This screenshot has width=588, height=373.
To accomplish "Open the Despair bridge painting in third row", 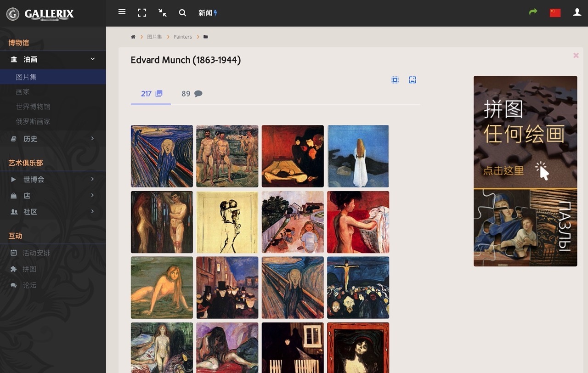I will click(x=293, y=288).
